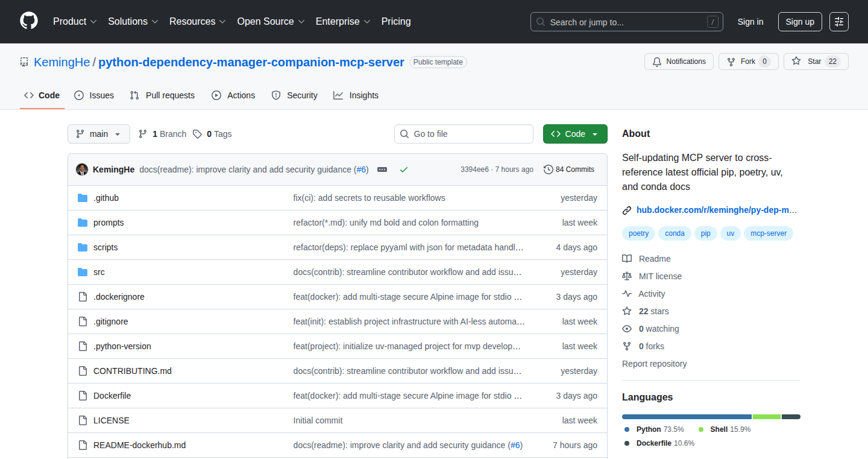The width and height of the screenshot is (868, 459).
Task: Open the src folder
Action: click(x=99, y=272)
